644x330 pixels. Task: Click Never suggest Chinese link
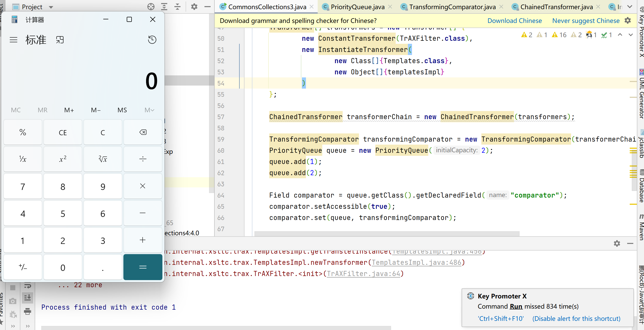(586, 21)
